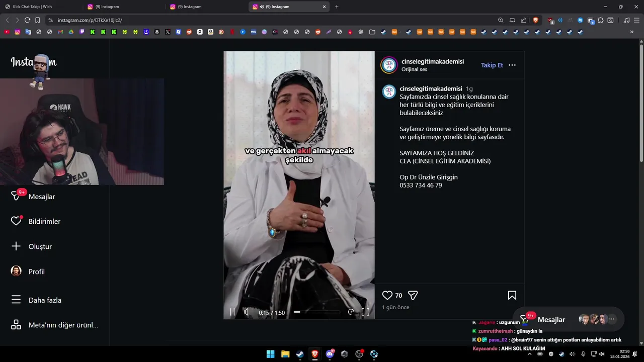Viewport: 644px width, 362px height.
Task: Open more options on floating Mesajlar pill
Action: coord(612,319)
